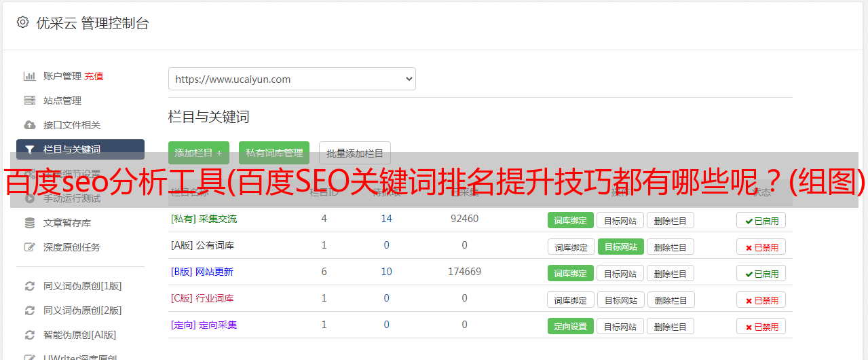
Task: Click the gear icon beside 优采云 管理控制台
Action: pos(22,22)
